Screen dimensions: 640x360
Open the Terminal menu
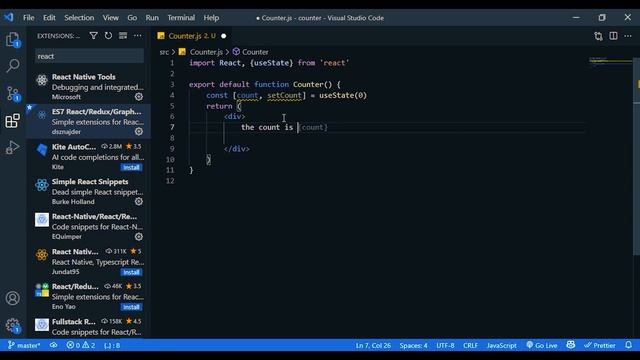click(181, 18)
